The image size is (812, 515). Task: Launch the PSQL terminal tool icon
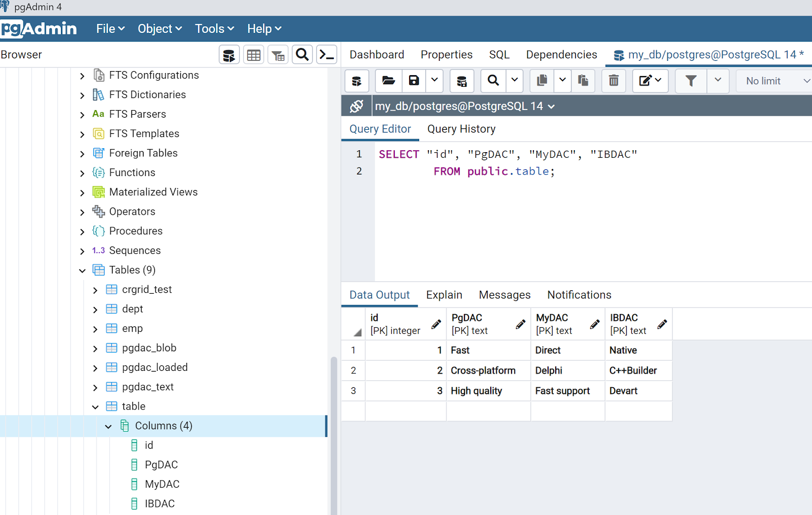pos(327,55)
